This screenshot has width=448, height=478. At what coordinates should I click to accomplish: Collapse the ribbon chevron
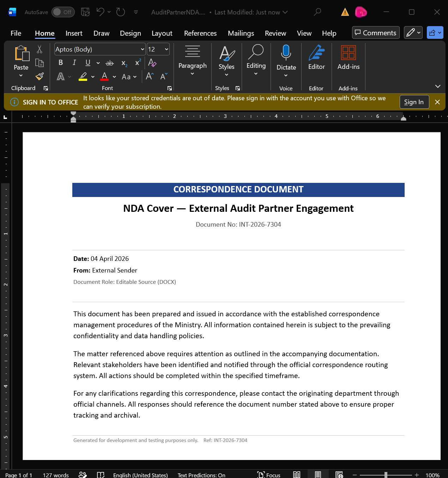pyautogui.click(x=438, y=86)
